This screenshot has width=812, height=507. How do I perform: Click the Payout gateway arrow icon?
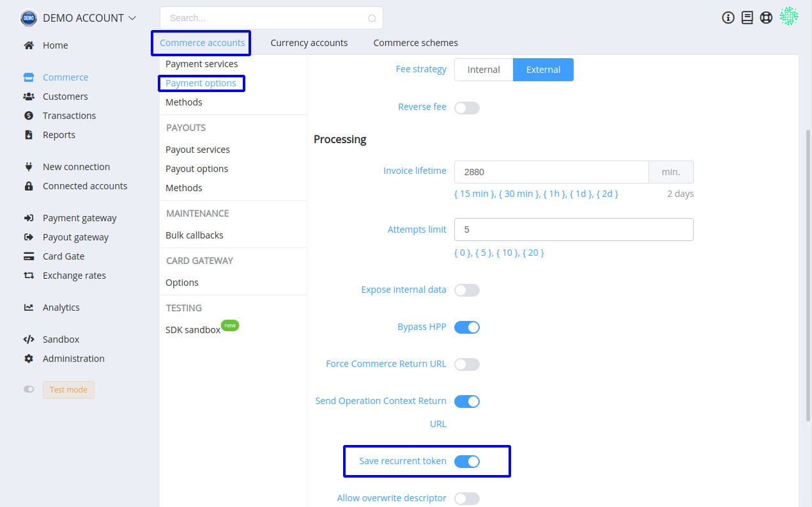pyautogui.click(x=29, y=237)
